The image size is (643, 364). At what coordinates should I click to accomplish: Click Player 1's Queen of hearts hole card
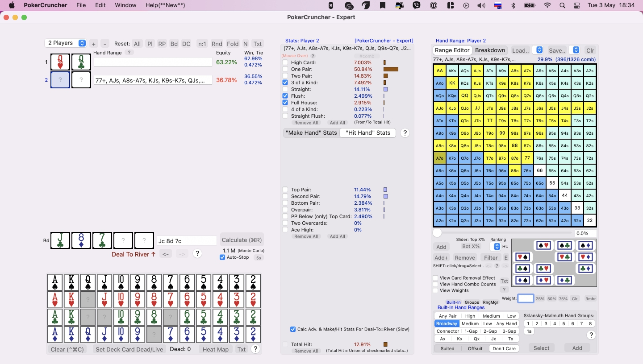(x=60, y=62)
